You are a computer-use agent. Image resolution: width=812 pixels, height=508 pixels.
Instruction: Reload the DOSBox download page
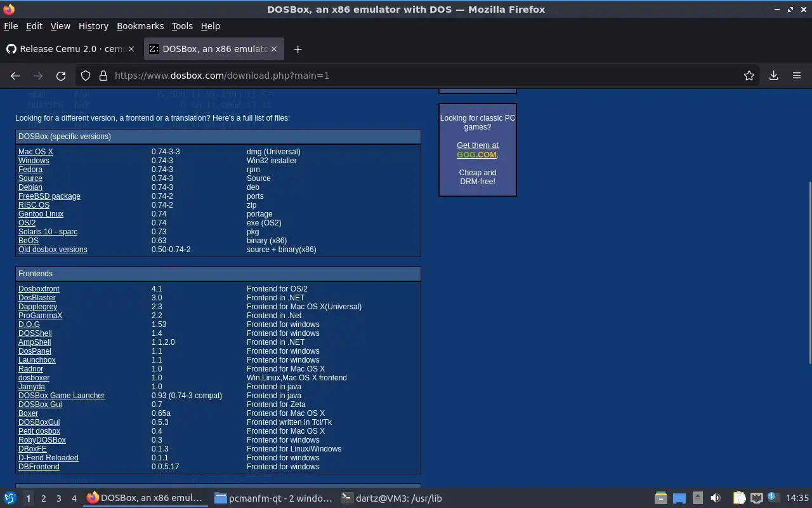point(61,76)
